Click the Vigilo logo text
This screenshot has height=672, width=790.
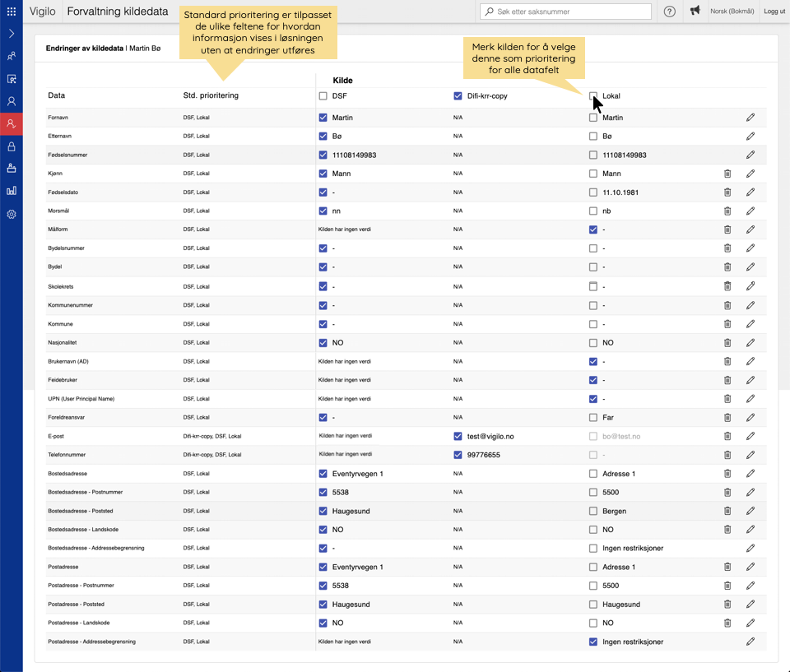(x=42, y=11)
